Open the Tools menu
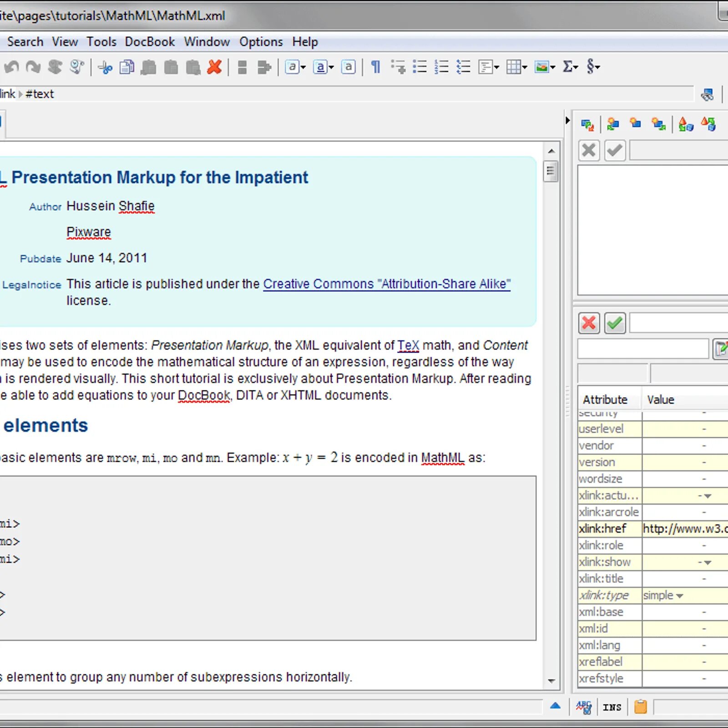Screen dimensions: 728x728 point(101,42)
